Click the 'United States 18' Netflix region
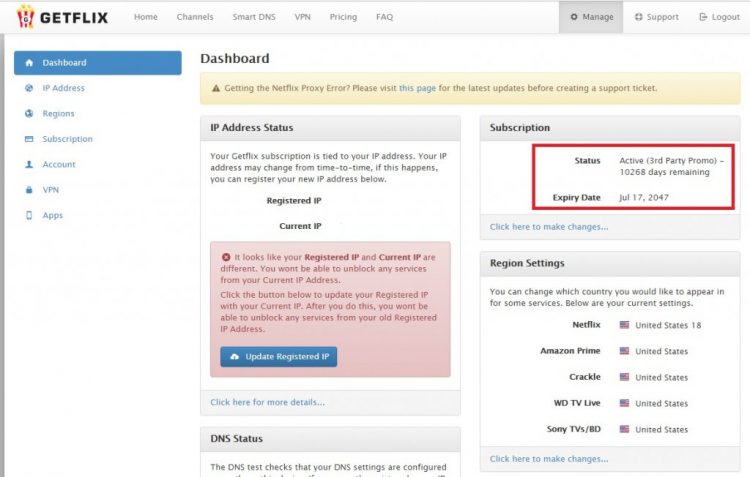 tap(668, 325)
